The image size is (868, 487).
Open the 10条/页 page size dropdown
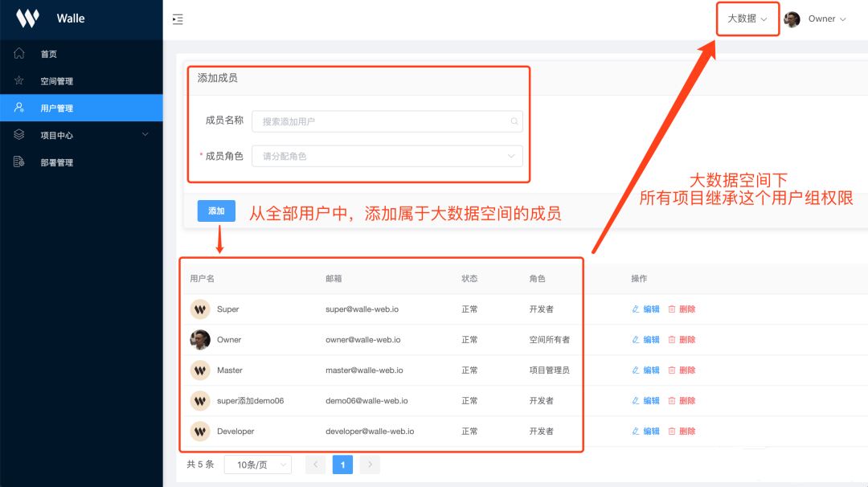coord(258,464)
